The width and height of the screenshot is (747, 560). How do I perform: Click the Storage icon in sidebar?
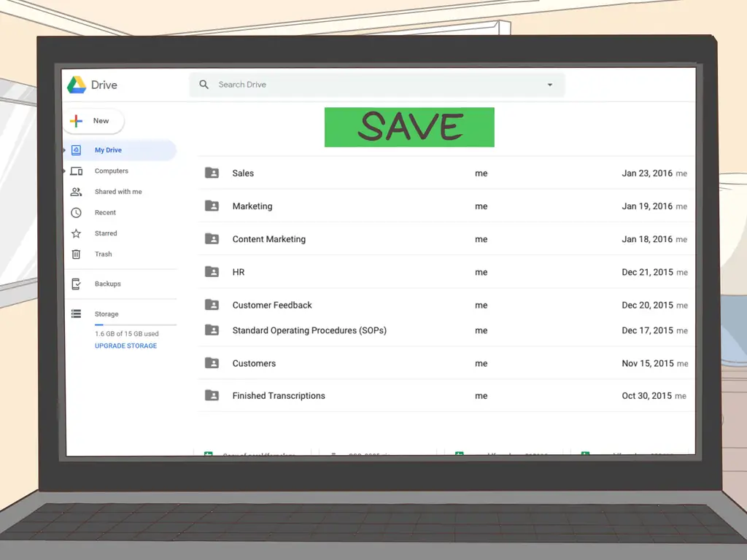coord(76,314)
